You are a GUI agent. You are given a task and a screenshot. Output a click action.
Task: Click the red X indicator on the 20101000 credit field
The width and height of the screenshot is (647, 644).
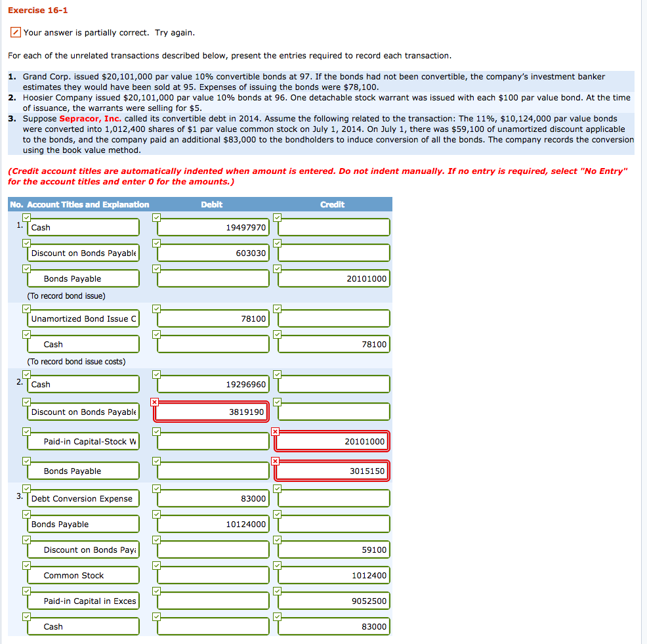pyautogui.click(x=276, y=432)
